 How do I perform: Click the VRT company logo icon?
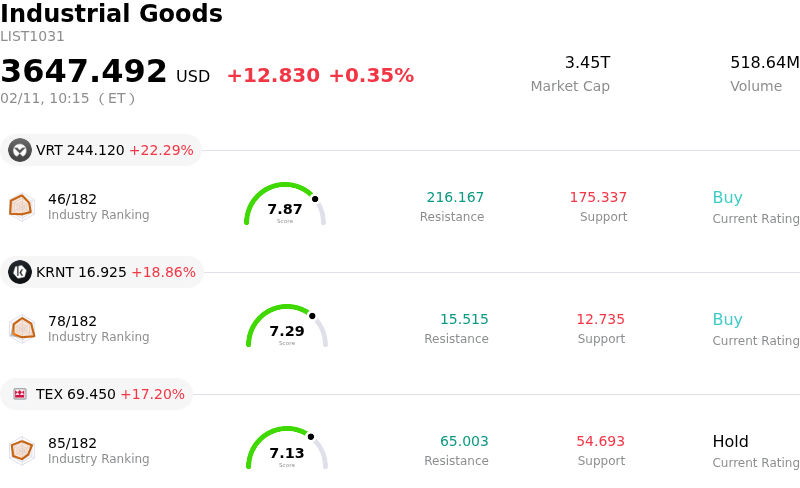(20, 150)
